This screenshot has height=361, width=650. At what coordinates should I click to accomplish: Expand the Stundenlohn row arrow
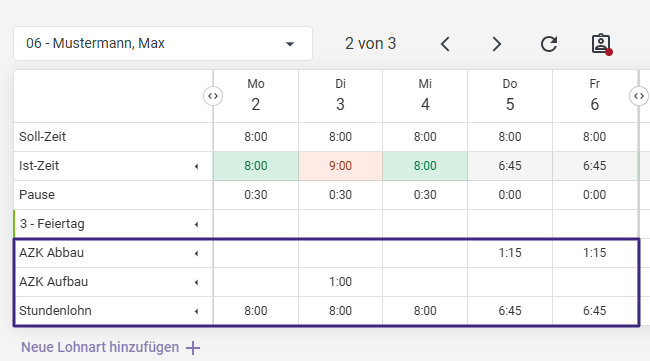tap(196, 311)
